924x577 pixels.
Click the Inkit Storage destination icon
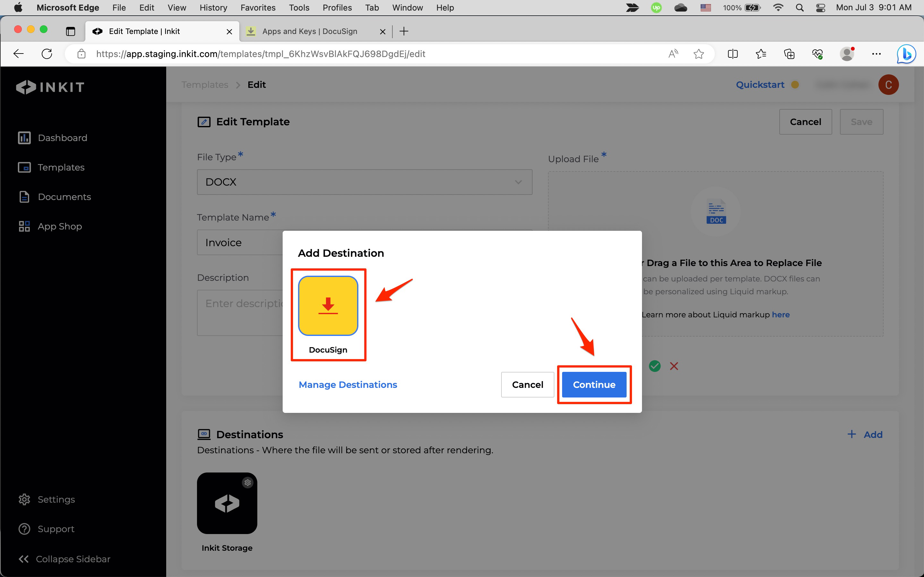(x=227, y=503)
